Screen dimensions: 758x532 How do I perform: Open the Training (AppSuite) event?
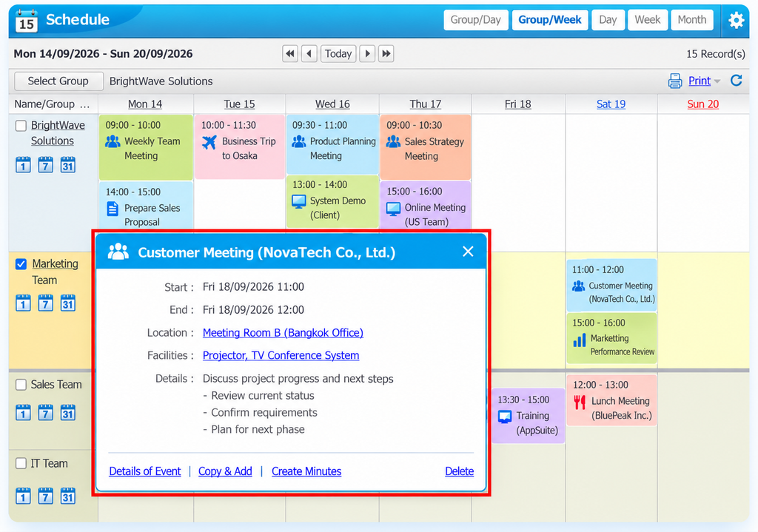(x=528, y=416)
